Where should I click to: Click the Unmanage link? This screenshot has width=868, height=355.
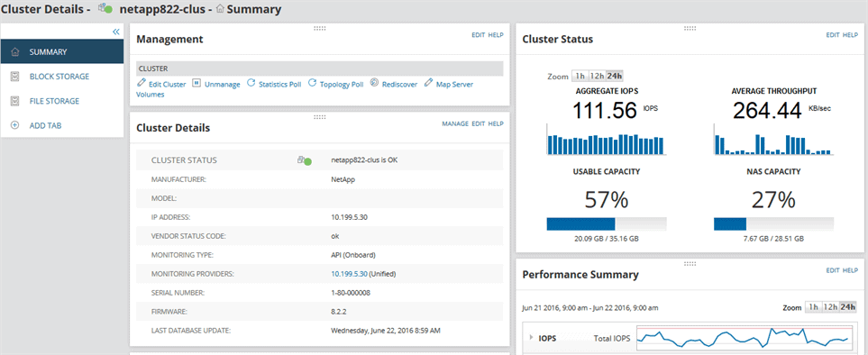coord(222,85)
